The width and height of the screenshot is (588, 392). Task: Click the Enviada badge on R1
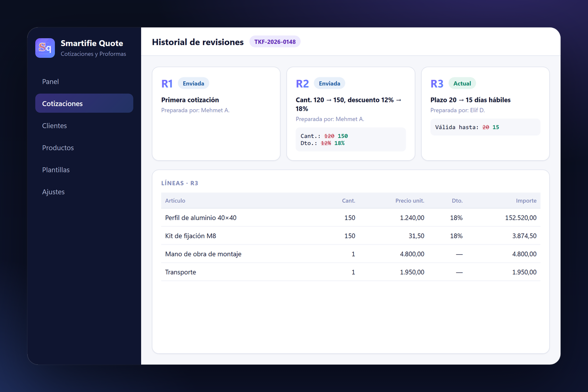(194, 83)
